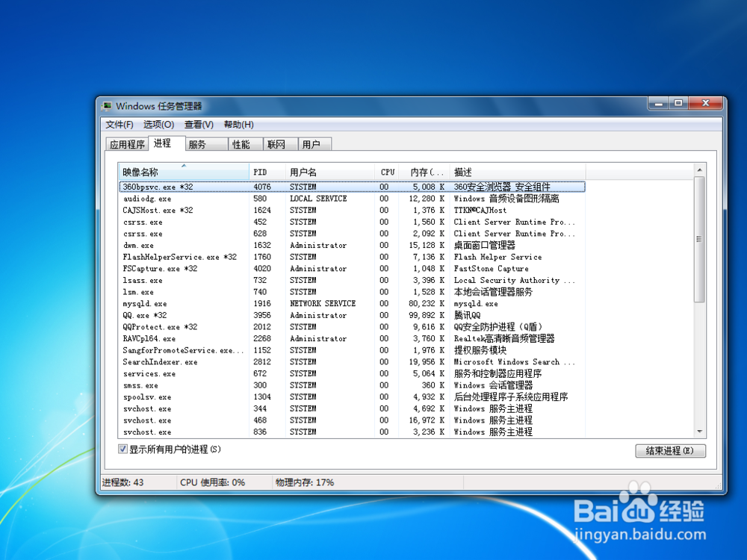This screenshot has height=560, width=747.
Task: Click the 腾讯QQ description cell
Action: (467, 315)
